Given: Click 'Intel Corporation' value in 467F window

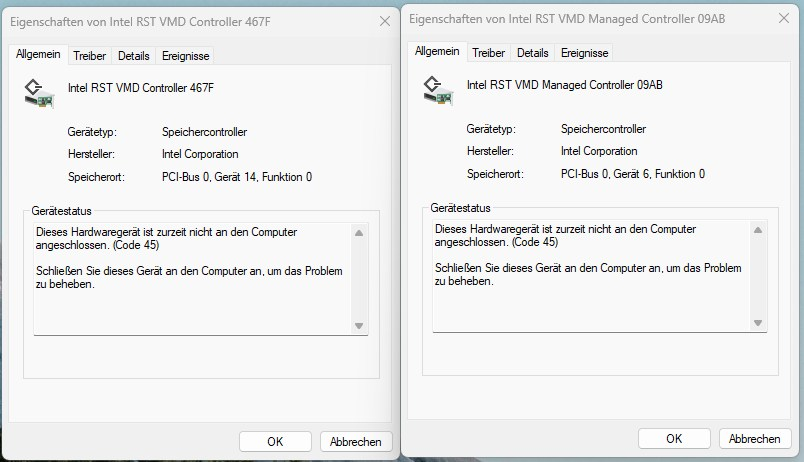Looking at the screenshot, I should [x=200, y=154].
